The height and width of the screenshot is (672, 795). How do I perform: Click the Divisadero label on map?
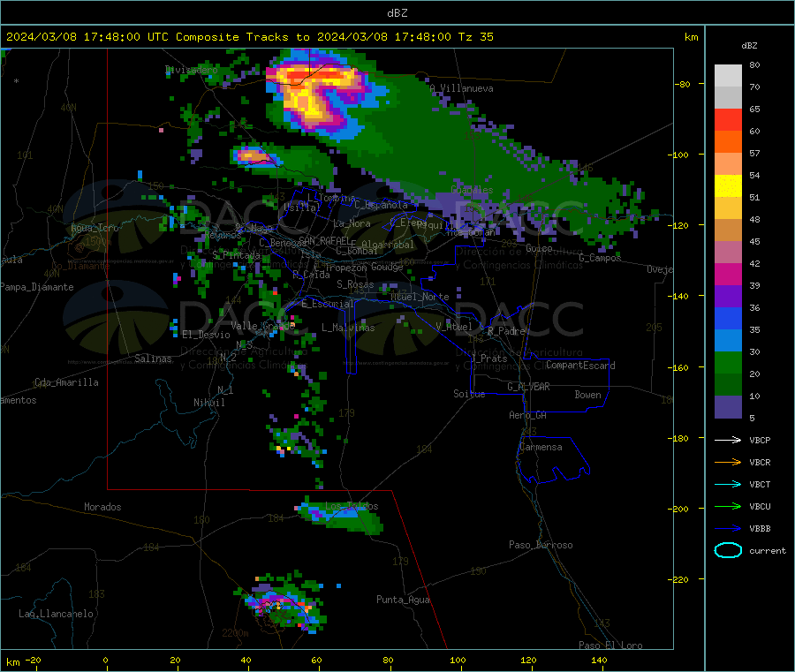191,70
